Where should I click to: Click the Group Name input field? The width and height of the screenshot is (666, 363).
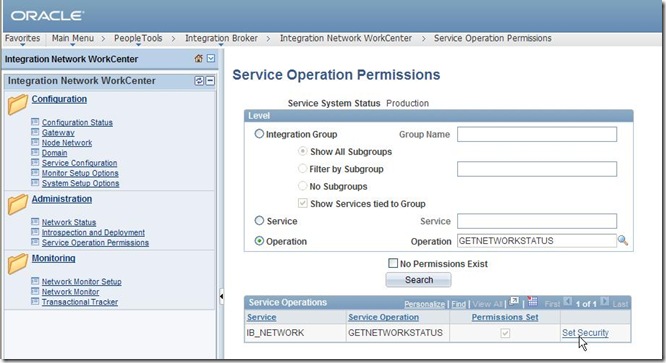pos(537,134)
